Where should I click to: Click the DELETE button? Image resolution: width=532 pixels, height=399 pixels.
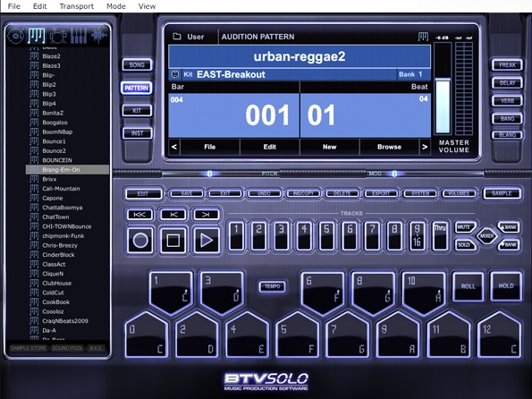(342, 193)
